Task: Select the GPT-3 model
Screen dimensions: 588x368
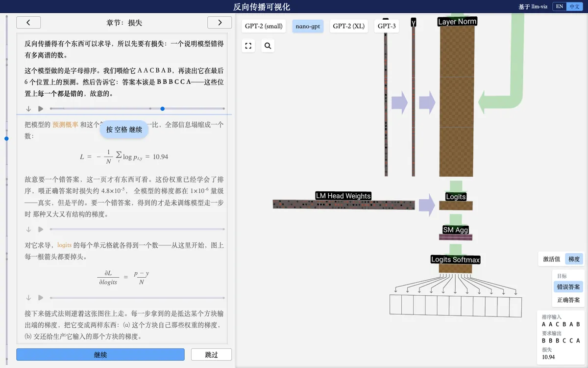Action: tap(387, 26)
